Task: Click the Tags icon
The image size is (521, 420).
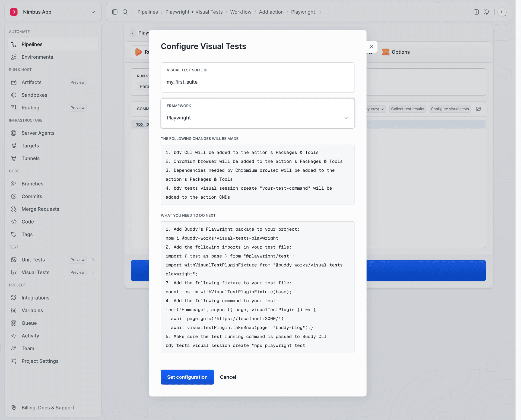Action: [14, 234]
